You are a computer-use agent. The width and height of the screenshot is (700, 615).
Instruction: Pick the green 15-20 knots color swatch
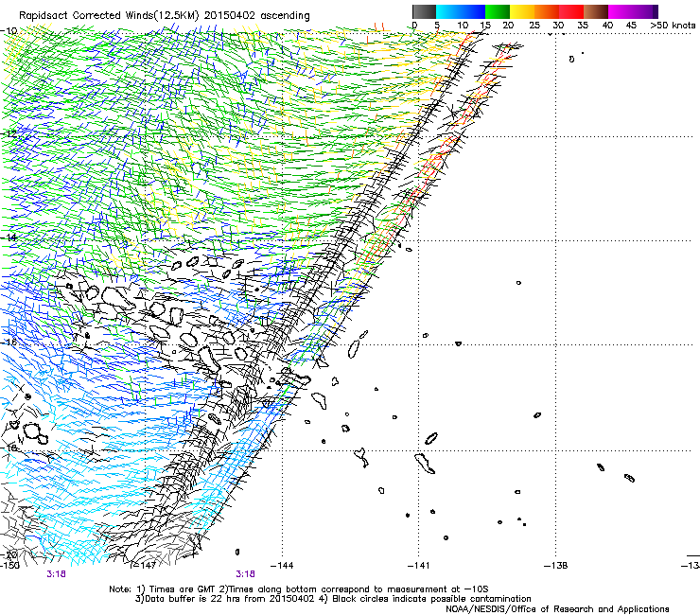498,11
